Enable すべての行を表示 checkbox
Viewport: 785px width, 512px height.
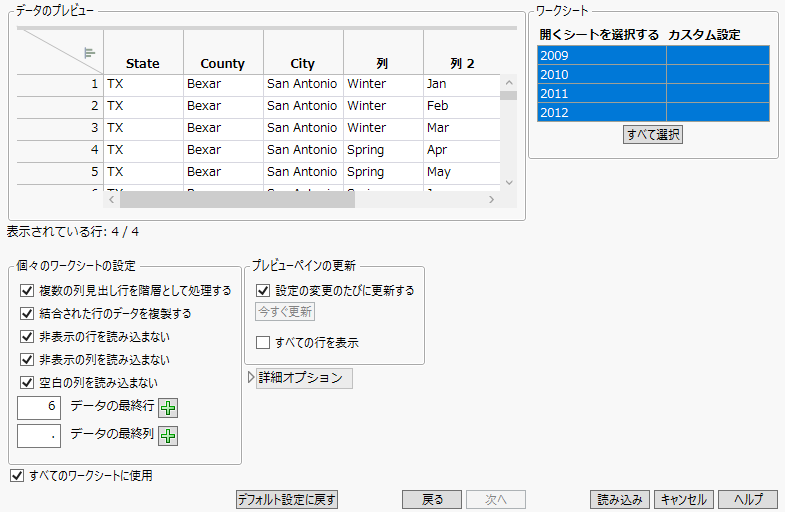point(263,343)
